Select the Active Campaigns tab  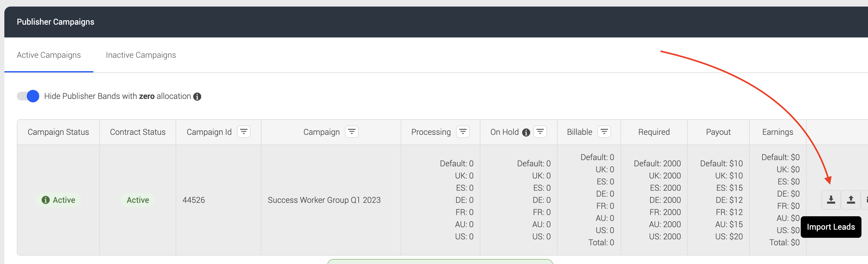pos(49,55)
